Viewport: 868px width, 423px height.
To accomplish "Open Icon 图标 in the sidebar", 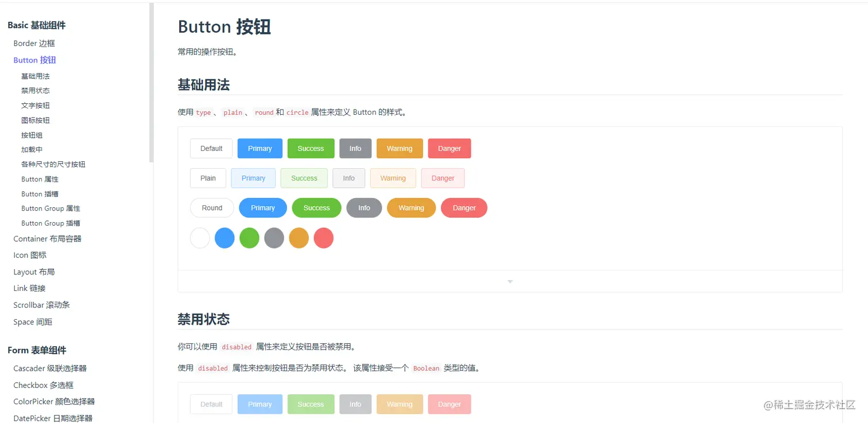I will coord(30,255).
